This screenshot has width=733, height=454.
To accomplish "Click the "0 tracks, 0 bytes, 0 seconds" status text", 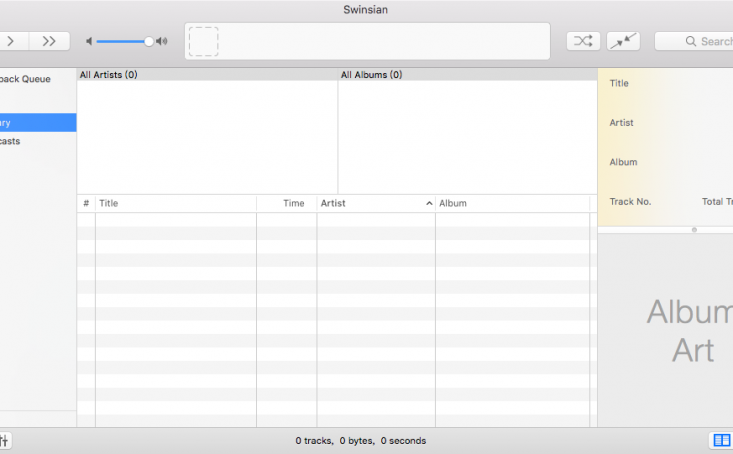I will pyautogui.click(x=360, y=440).
